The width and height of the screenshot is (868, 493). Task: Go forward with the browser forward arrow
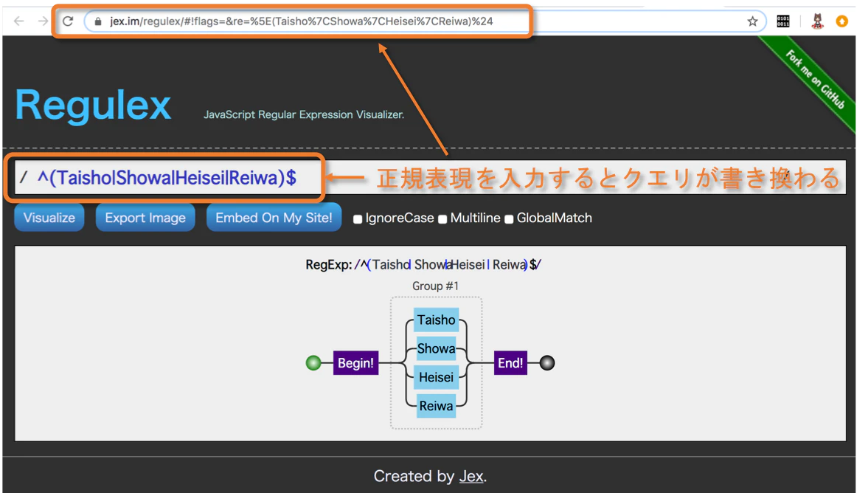coord(43,21)
